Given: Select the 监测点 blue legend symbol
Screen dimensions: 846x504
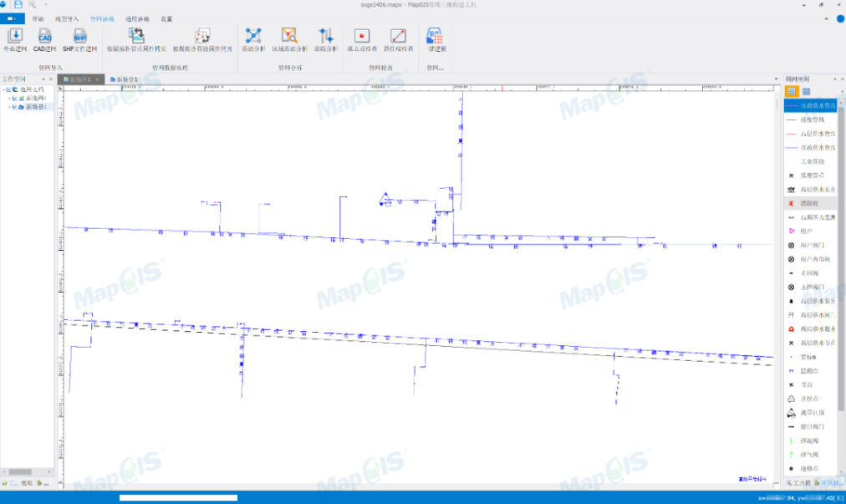Looking at the screenshot, I should 792,371.
